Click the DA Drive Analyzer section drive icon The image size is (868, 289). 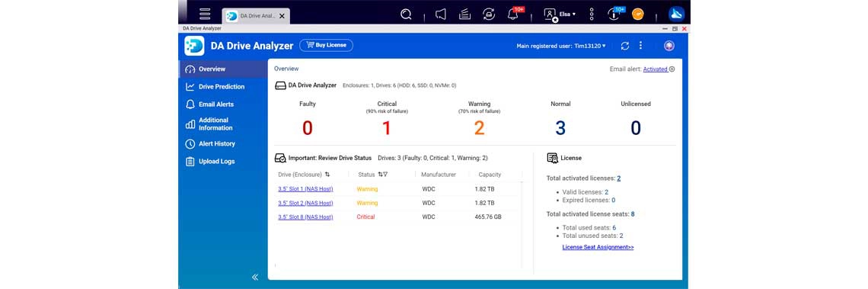pos(281,85)
